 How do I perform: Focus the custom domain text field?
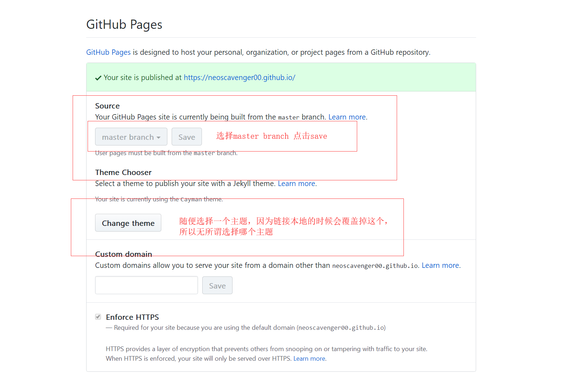point(146,285)
